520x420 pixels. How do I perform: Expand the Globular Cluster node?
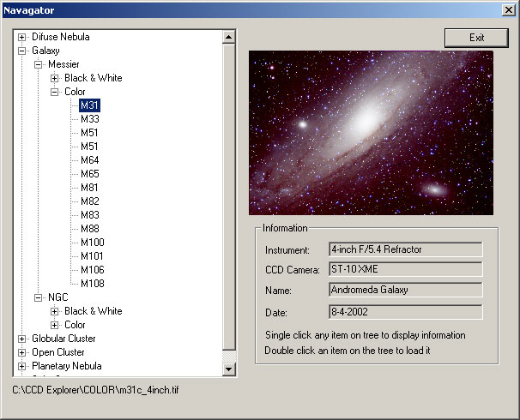22,339
